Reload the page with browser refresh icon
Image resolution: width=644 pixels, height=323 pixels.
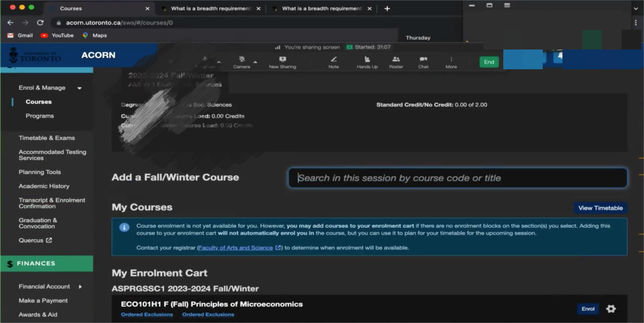click(x=40, y=23)
